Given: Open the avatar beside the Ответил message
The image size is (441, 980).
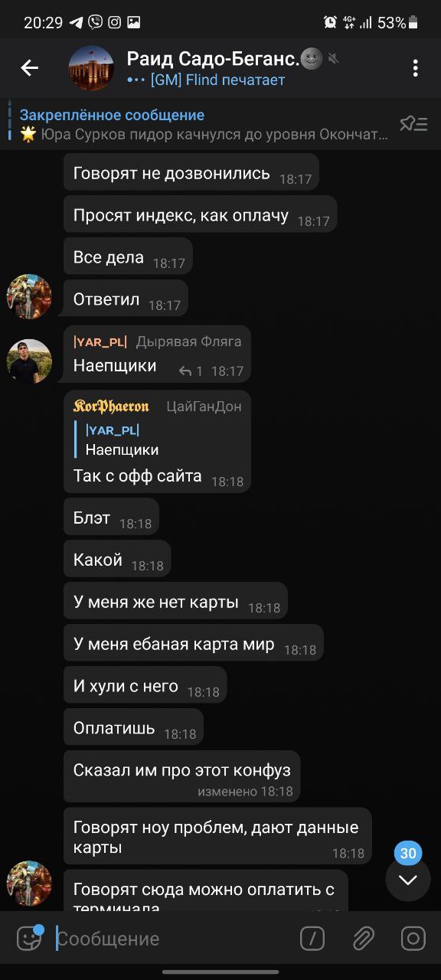Looking at the screenshot, I should pos(29,296).
